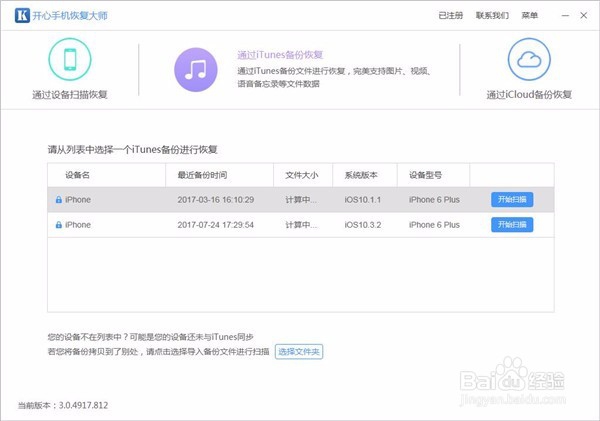The height and width of the screenshot is (421, 600).
Task: Open the 通过设备扫描恢复 tab label
Action: (70, 95)
